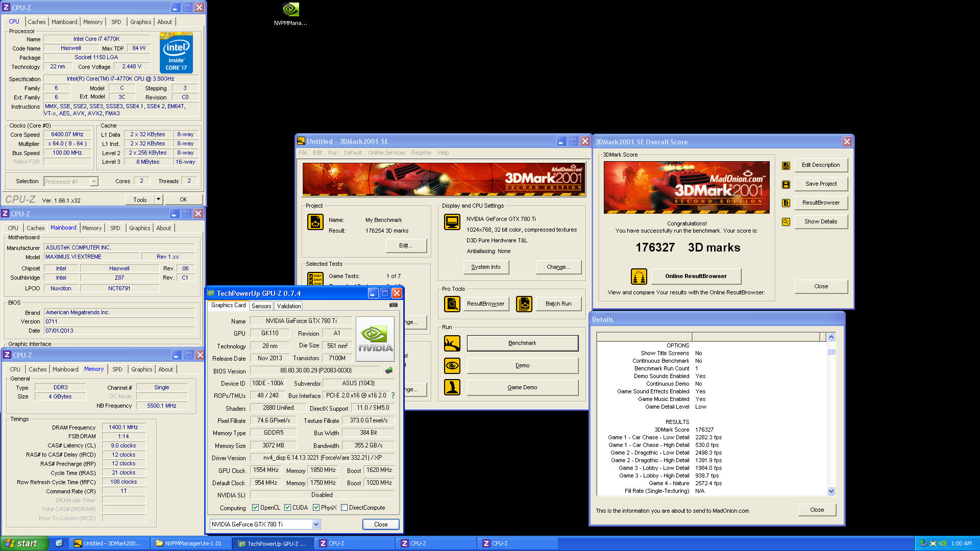Click the Selected Tests checklist icon
Image resolution: width=980 pixels, height=551 pixels.
tap(315, 279)
